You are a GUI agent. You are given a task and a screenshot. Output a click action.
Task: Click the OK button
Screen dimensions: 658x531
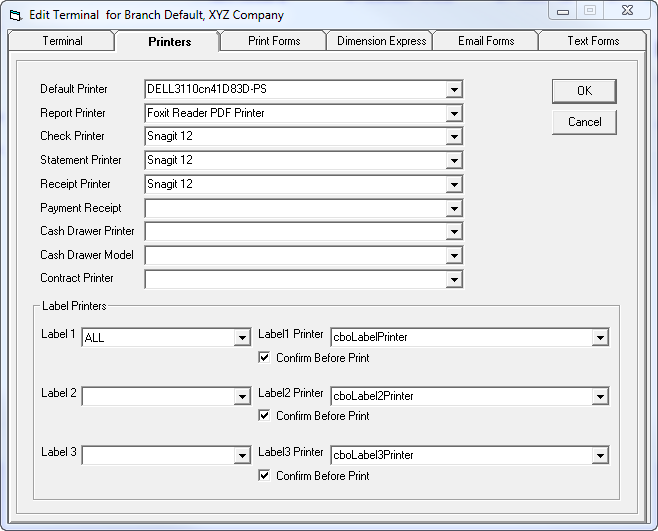pyautogui.click(x=584, y=91)
